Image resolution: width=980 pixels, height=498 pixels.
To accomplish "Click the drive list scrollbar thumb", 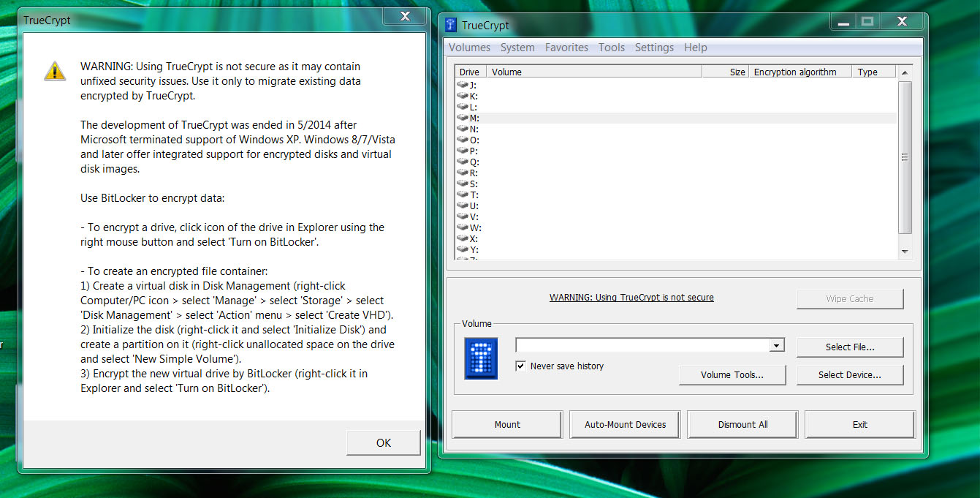I will 905,157.
